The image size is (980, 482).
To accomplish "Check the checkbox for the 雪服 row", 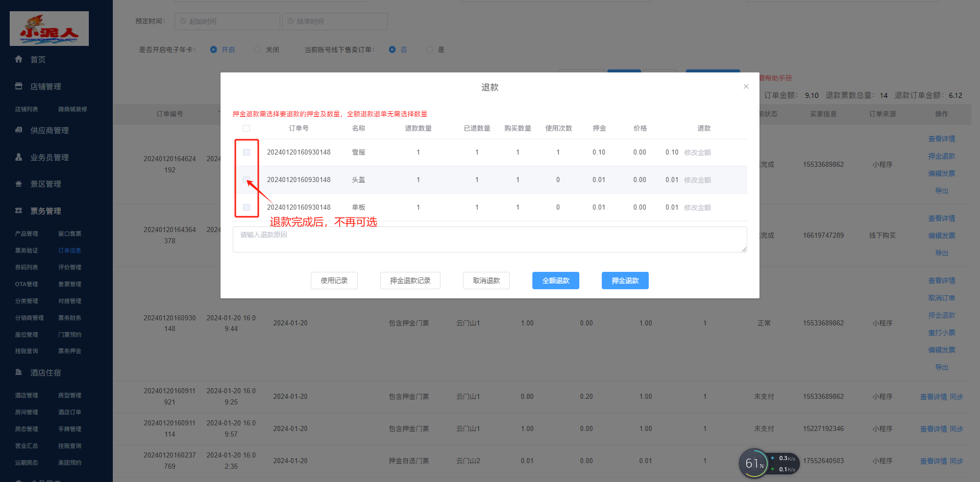I will 247,153.
